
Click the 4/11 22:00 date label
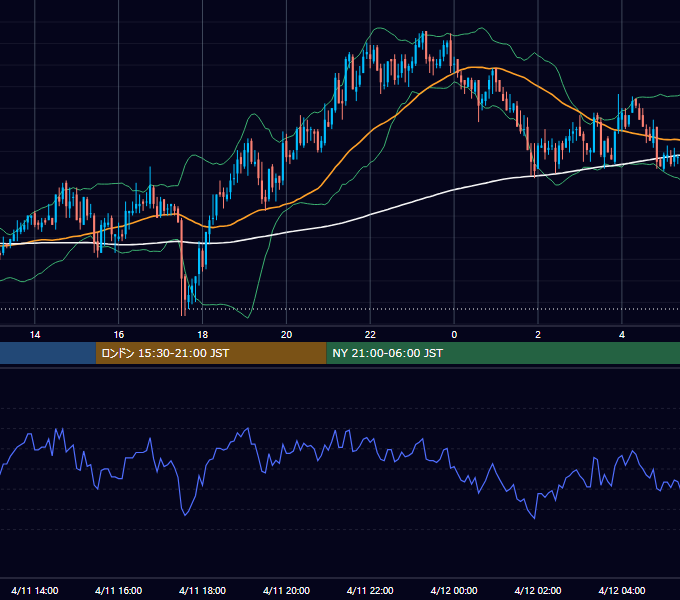[x=370, y=590]
